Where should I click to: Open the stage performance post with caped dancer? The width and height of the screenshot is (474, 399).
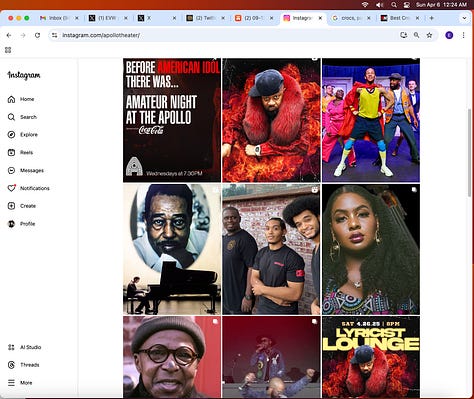pyautogui.click(x=371, y=120)
